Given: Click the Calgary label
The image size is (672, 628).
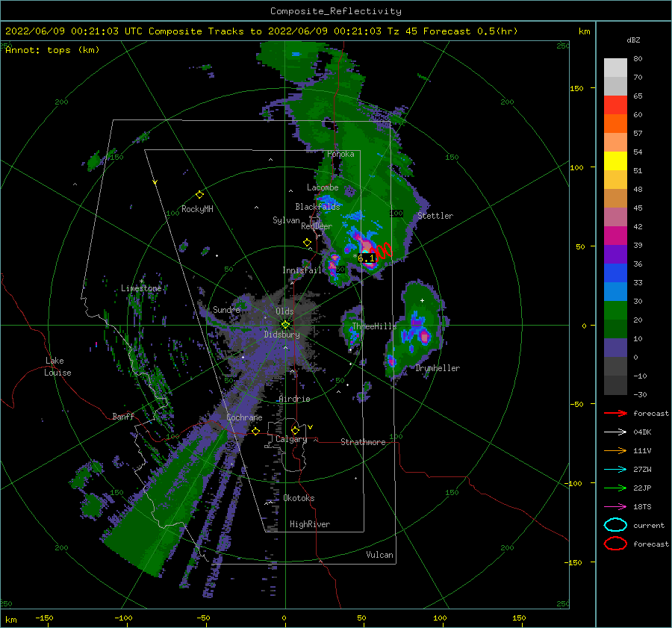Looking at the screenshot, I should pos(291,439).
